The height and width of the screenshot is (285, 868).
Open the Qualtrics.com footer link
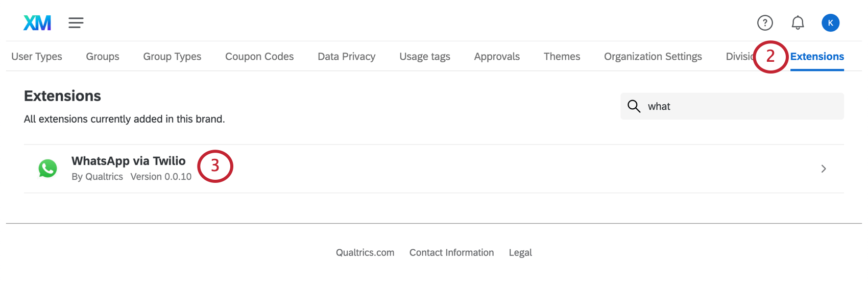click(x=365, y=253)
